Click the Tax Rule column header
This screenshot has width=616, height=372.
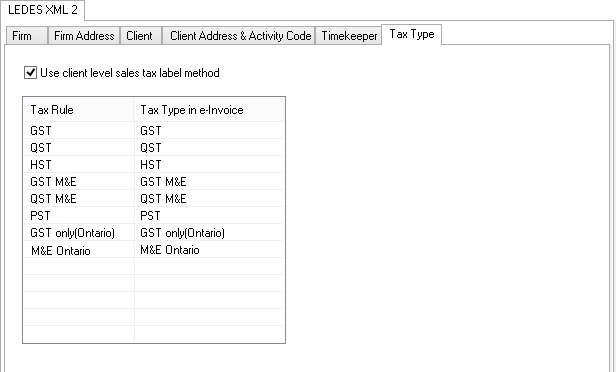click(x=79, y=110)
